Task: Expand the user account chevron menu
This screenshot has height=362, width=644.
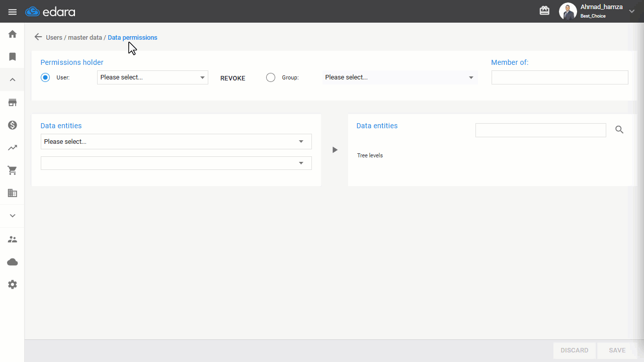Action: [632, 12]
